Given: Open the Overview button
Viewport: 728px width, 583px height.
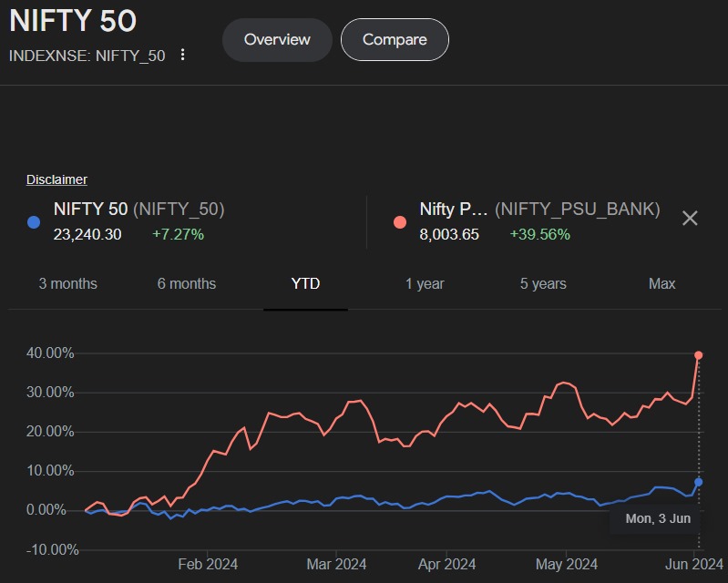Looking at the screenshot, I should 277,40.
